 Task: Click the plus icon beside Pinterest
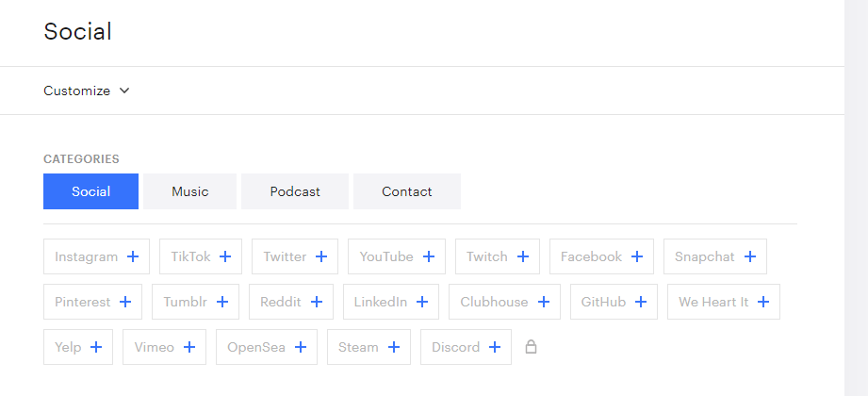click(x=125, y=302)
